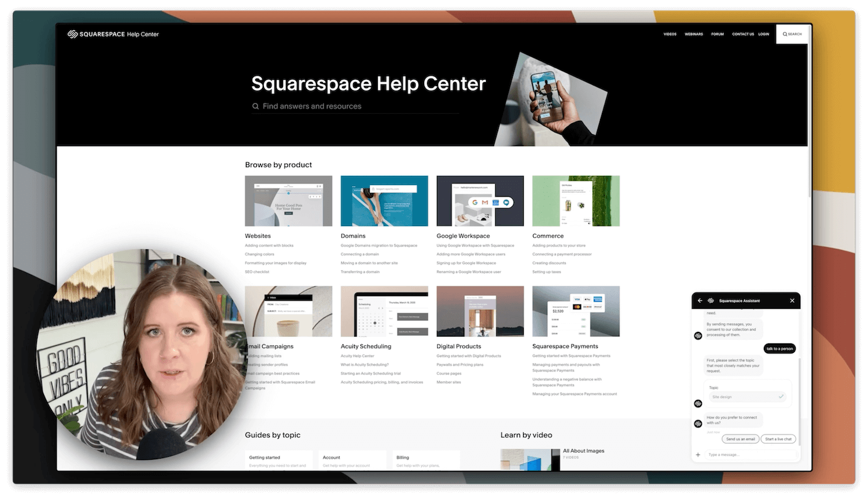Click Start a live chat button
The image size is (868, 499).
point(778,439)
